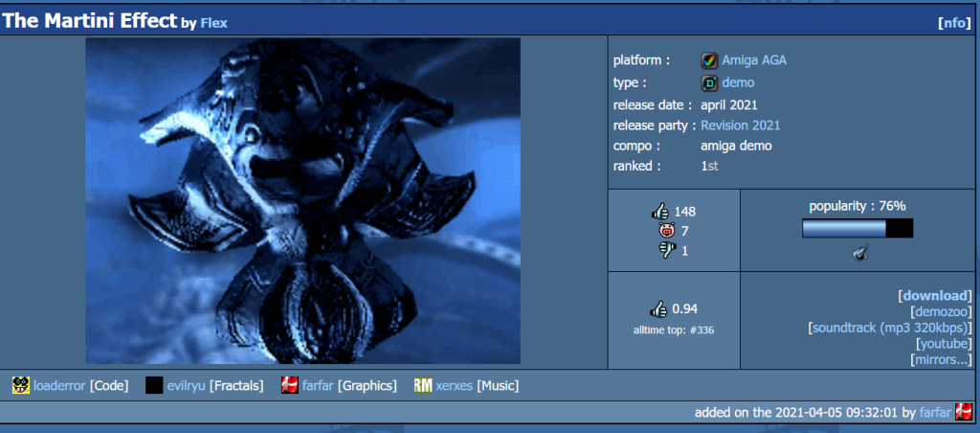Viewport: 980px width, 433px height.
Task: Open the youtube link
Action: 943,344
